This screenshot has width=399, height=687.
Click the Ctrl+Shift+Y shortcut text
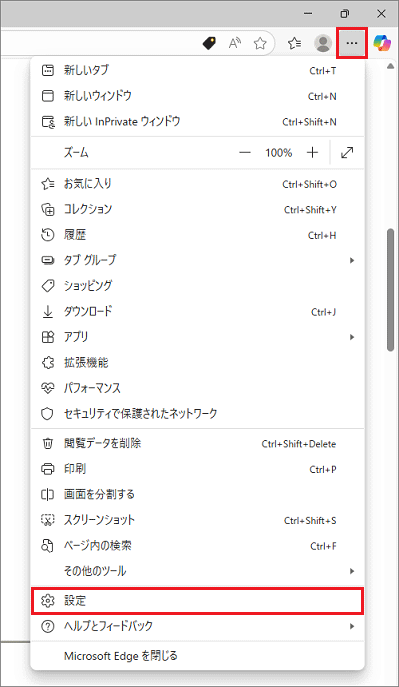click(x=310, y=210)
